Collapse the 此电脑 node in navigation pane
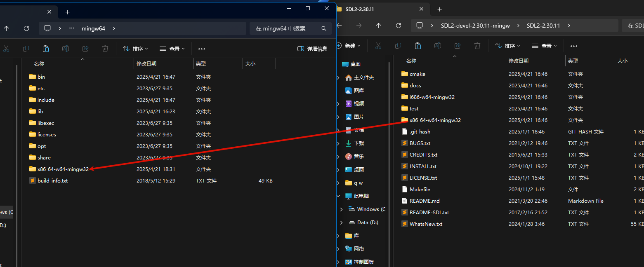The width and height of the screenshot is (644, 267). [339, 196]
